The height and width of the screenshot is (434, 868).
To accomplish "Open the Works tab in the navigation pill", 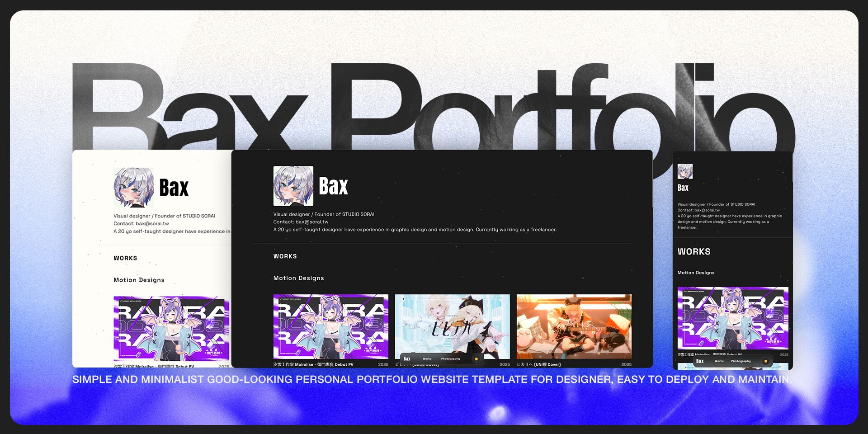I will (x=426, y=359).
